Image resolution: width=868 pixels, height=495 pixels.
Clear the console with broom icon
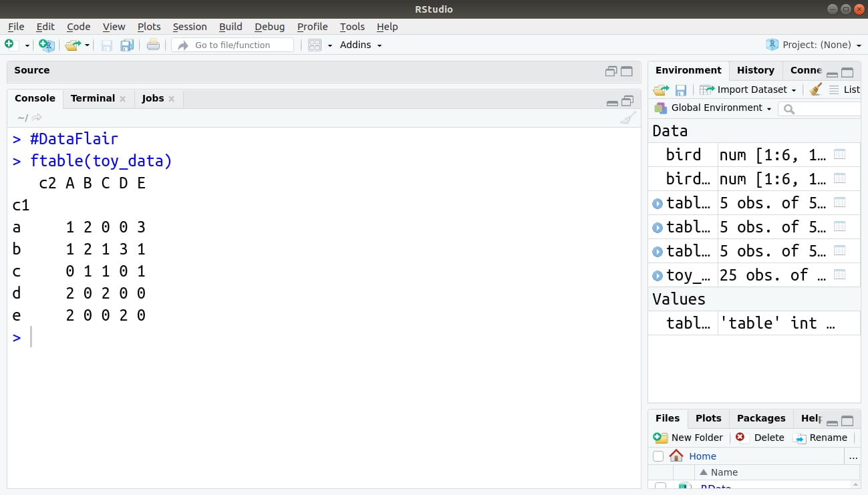(627, 117)
